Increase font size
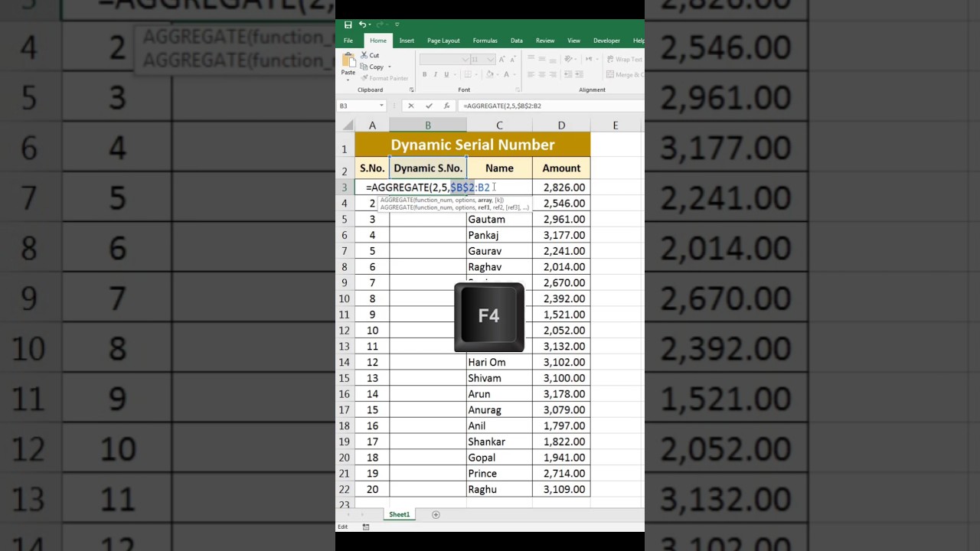Viewport: 980px width, 551px height. 501,59
